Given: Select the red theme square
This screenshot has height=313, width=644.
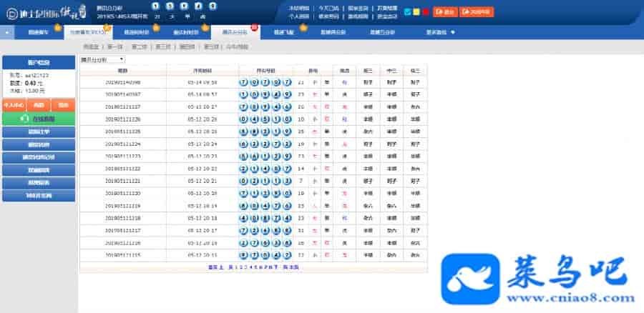Looking at the screenshot, I should pos(425,12).
